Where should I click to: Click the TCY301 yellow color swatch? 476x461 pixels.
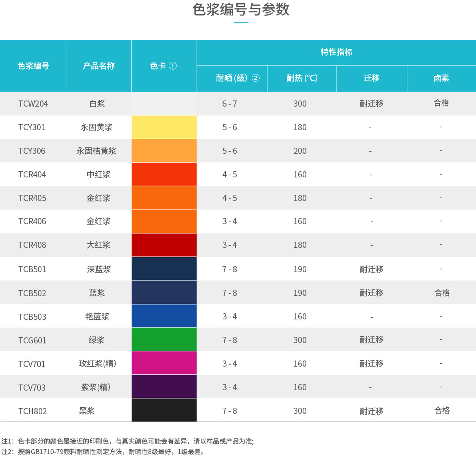click(x=164, y=127)
